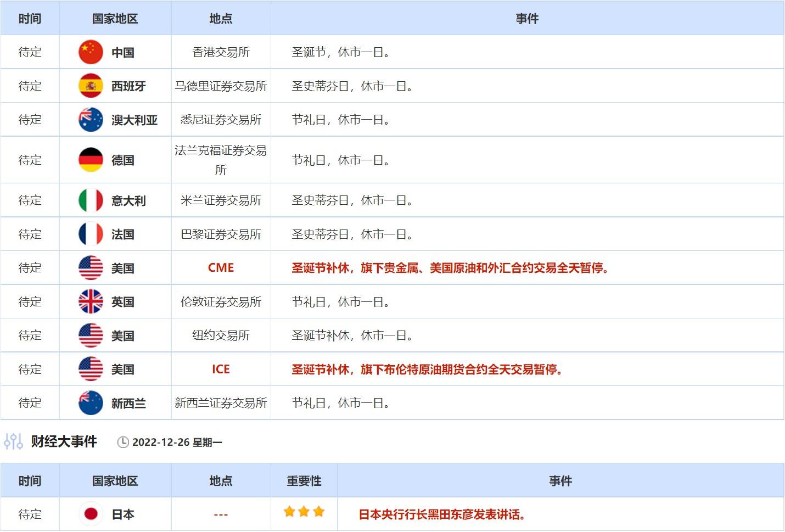Image resolution: width=785 pixels, height=532 pixels.
Task: Click the Germany flag icon
Action: 91,160
